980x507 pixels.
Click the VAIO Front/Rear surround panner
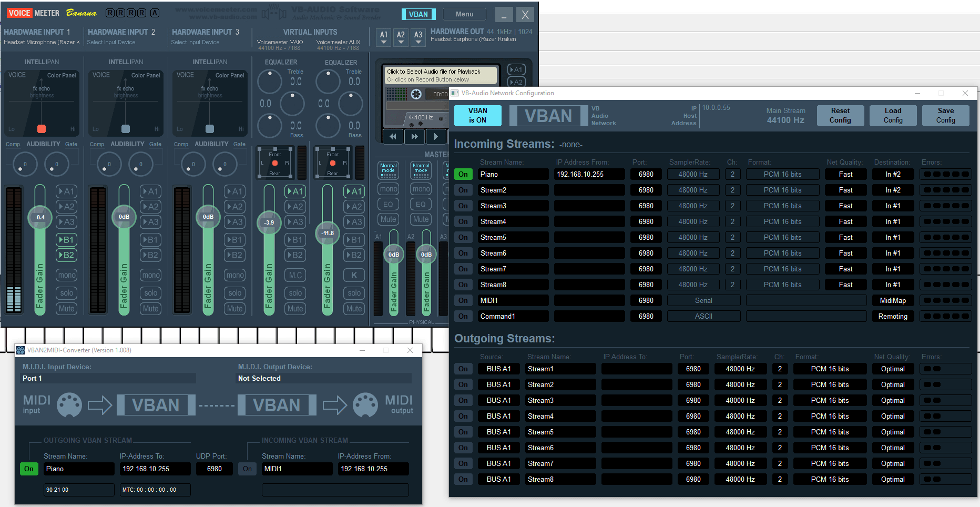click(x=274, y=163)
